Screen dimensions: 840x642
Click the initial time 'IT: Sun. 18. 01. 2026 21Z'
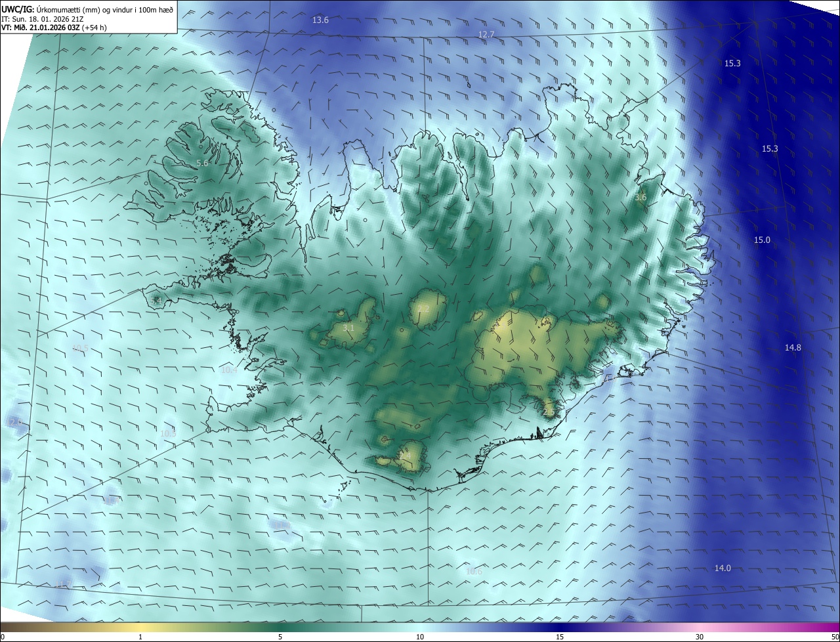click(x=43, y=19)
